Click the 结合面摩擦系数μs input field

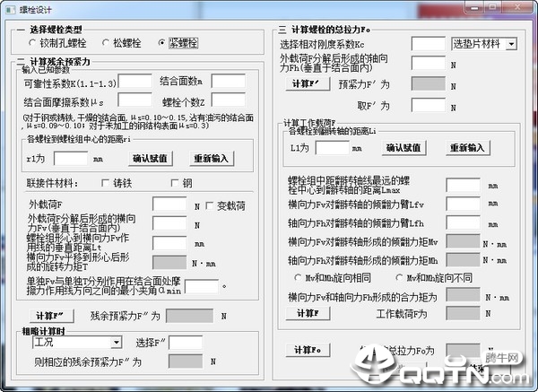pyautogui.click(x=134, y=100)
